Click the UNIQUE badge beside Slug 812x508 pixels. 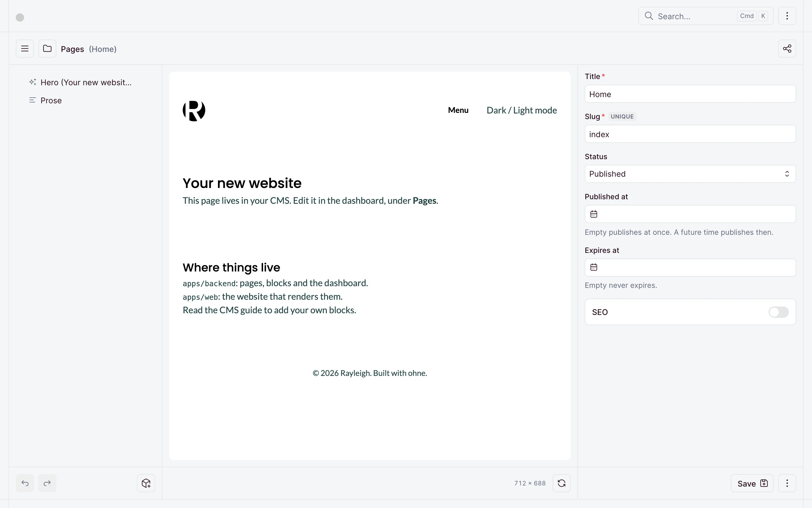622,117
